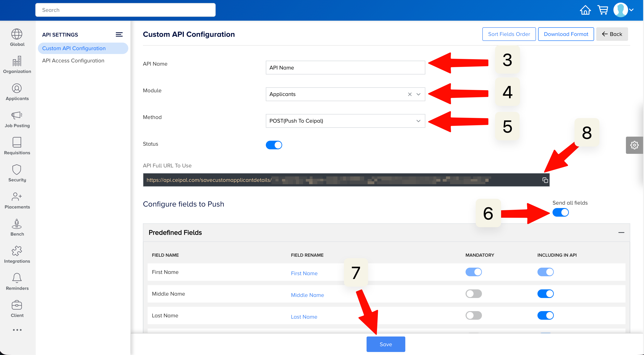Click the settings gear on right edge
644x355 pixels.
pos(634,145)
